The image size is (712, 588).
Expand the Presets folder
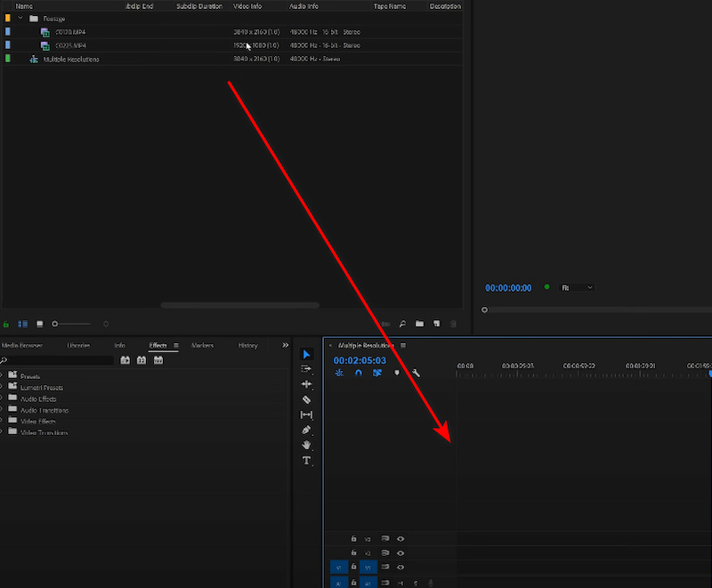click(x=2, y=375)
